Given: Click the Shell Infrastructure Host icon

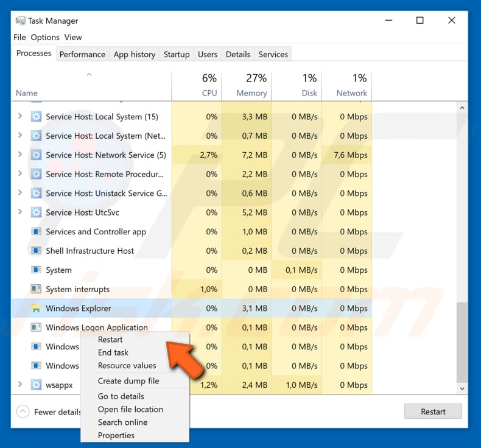Looking at the screenshot, I should point(36,251).
